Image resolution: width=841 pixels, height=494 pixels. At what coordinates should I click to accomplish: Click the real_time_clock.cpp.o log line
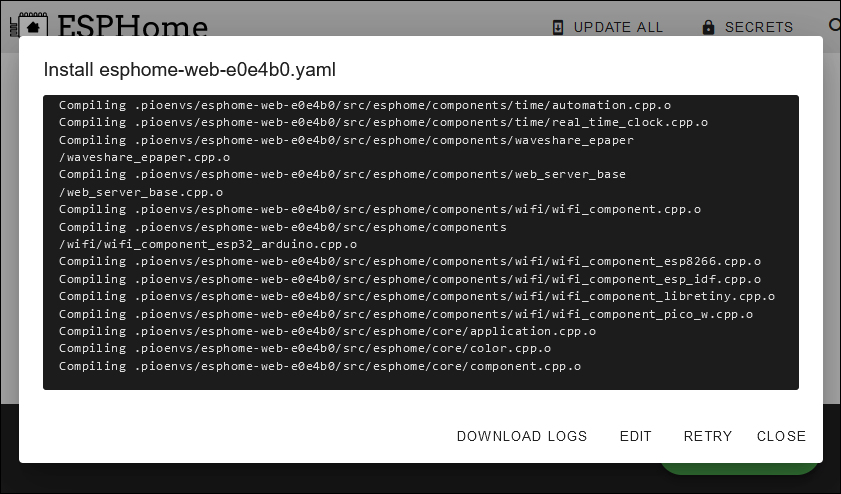[383, 122]
